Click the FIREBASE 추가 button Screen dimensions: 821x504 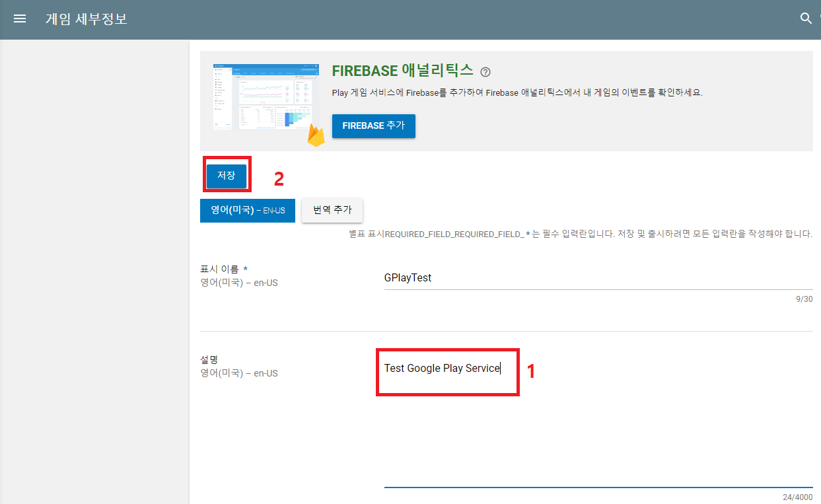[374, 126]
